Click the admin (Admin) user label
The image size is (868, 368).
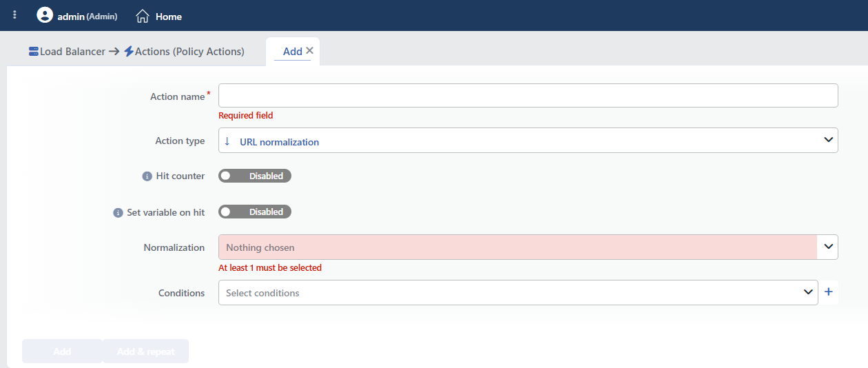[87, 16]
